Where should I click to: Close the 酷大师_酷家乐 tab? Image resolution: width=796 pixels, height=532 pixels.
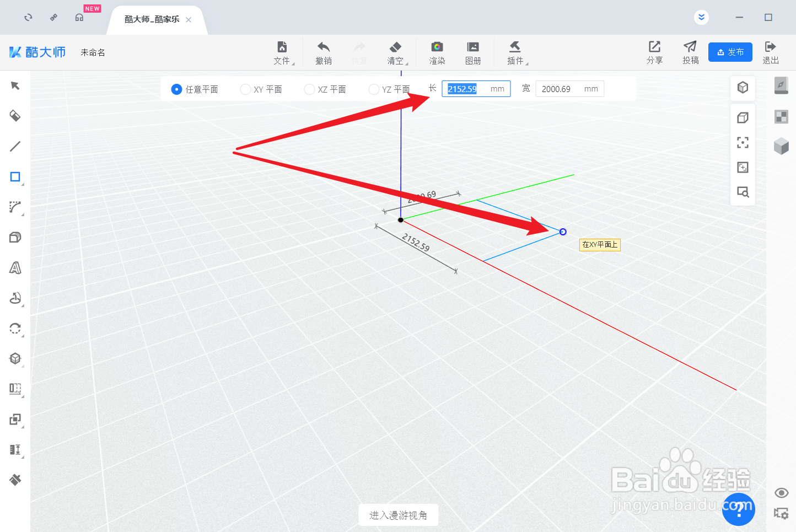pyautogui.click(x=189, y=19)
